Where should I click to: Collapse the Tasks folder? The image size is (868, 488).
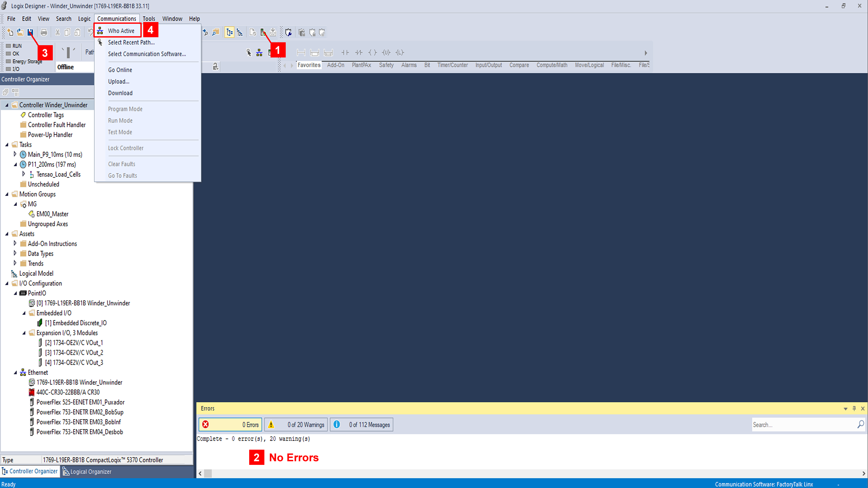click(7, 145)
